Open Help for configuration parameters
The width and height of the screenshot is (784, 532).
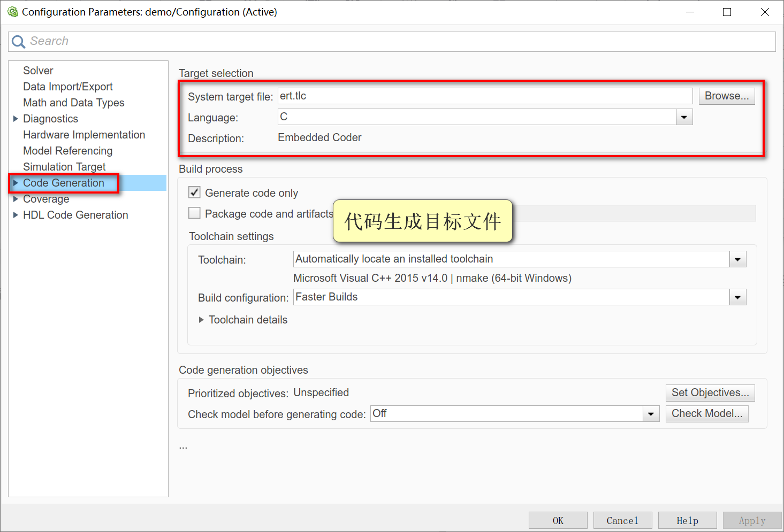(x=687, y=520)
